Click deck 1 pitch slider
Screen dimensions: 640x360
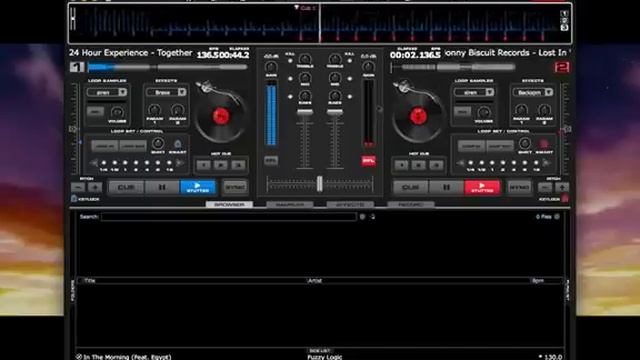74,129
